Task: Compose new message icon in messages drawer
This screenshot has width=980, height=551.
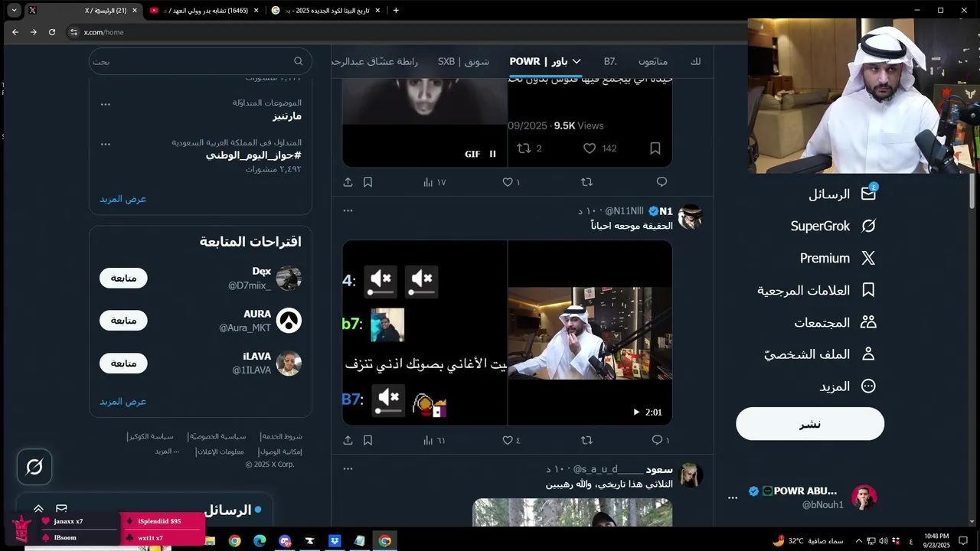Action: (x=61, y=509)
